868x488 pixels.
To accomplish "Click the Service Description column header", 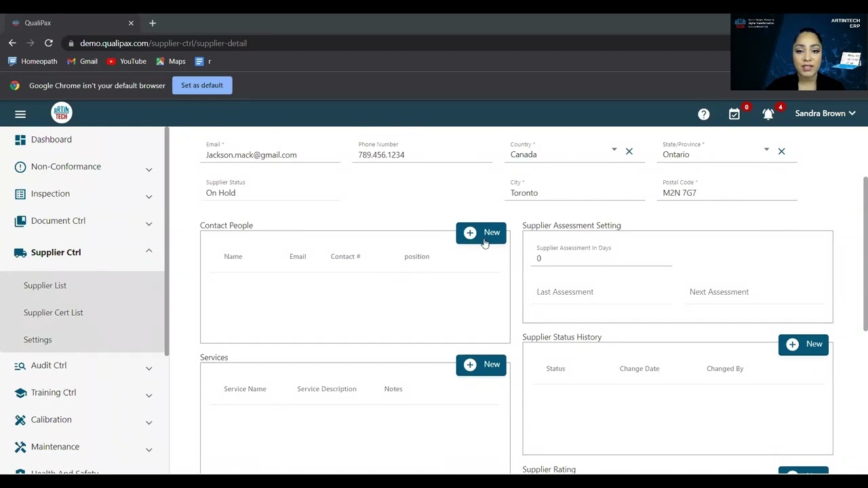I will 327,389.
